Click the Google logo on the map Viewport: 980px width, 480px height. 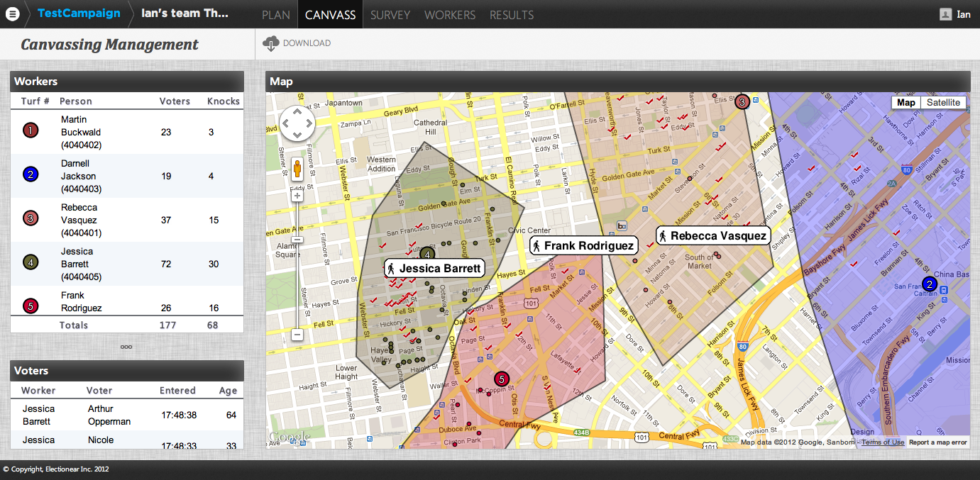point(290,437)
